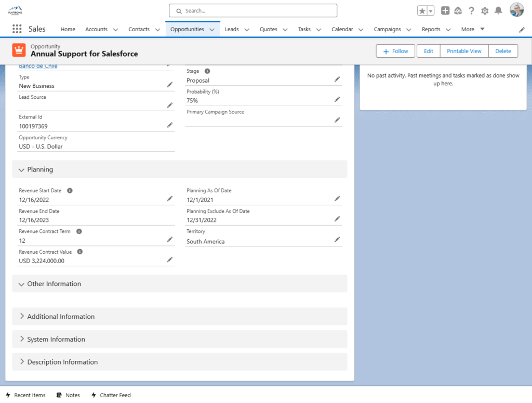
Task: Edit the Stage field pencil icon
Action: (337, 79)
